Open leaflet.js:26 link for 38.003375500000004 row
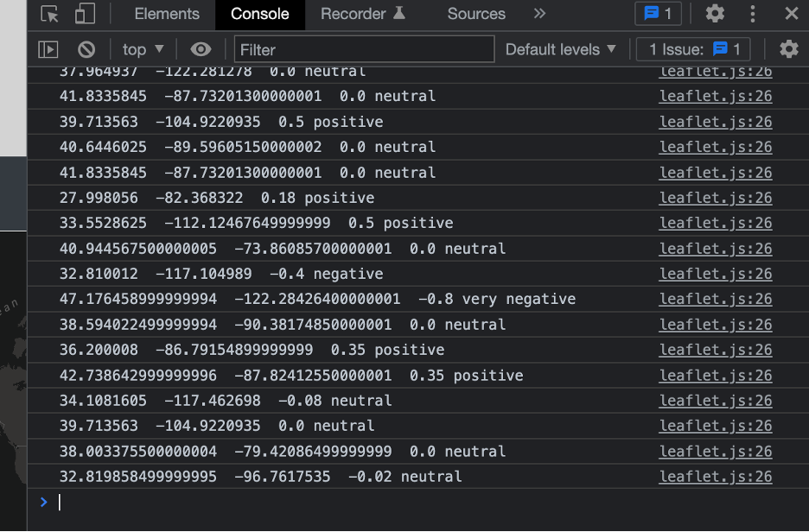 pos(716,452)
